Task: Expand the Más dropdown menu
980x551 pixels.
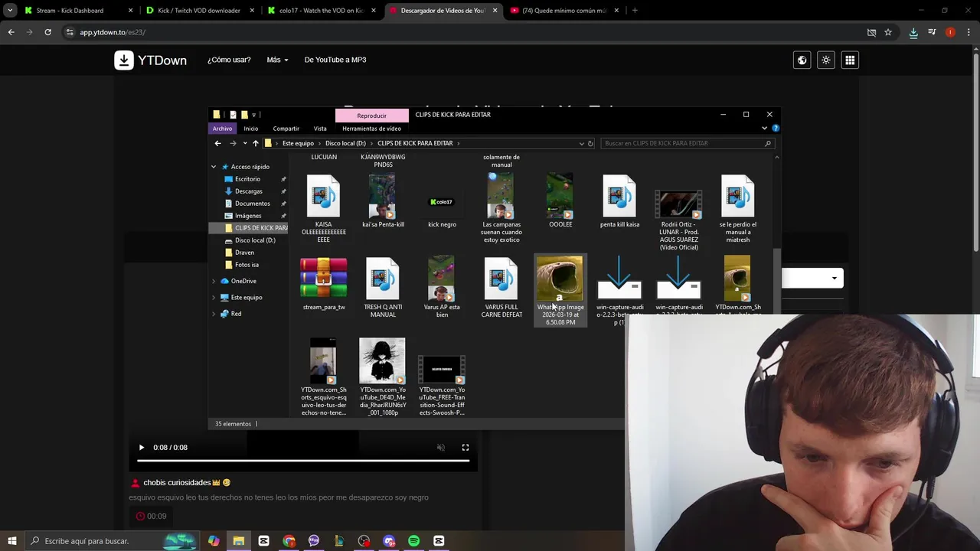Action: click(x=277, y=60)
